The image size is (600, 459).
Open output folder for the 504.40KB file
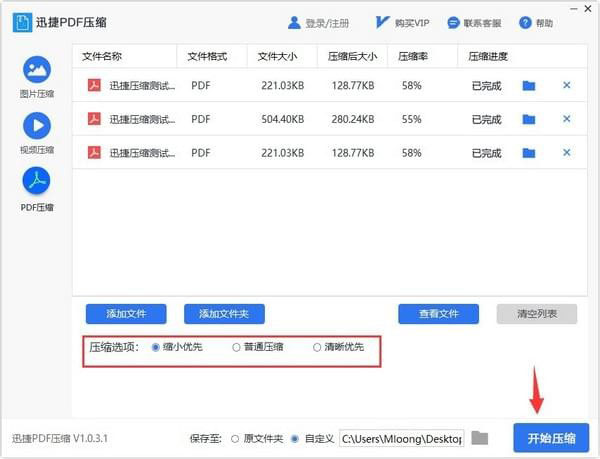coord(529,120)
